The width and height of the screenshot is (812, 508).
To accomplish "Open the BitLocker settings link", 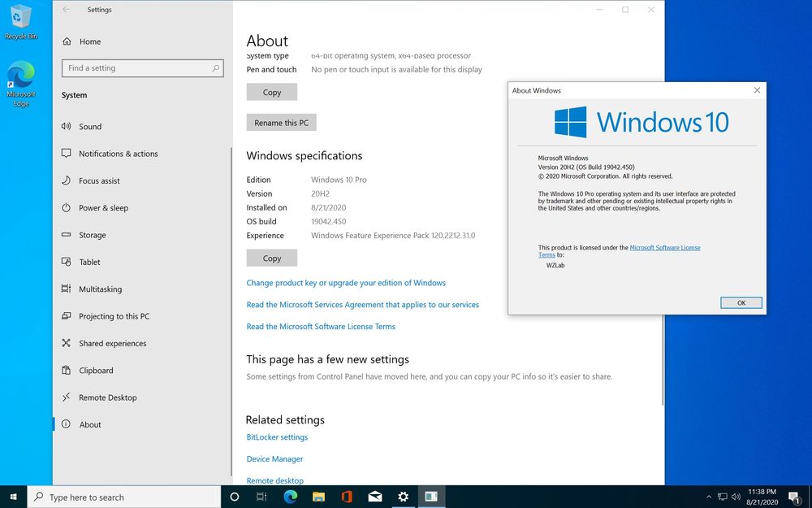I will point(277,437).
